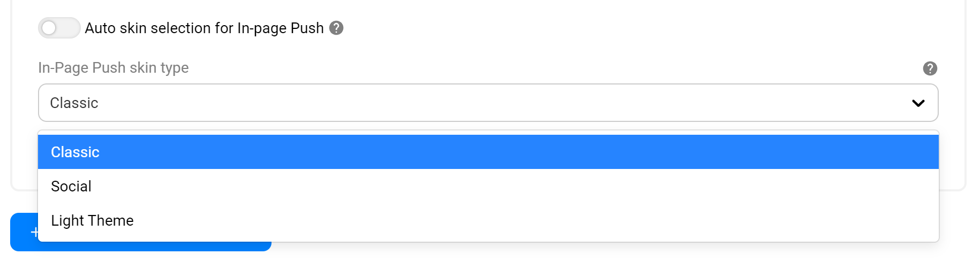The width and height of the screenshot is (980, 262).
Task: Switch the skin type to Social
Action: click(x=71, y=187)
